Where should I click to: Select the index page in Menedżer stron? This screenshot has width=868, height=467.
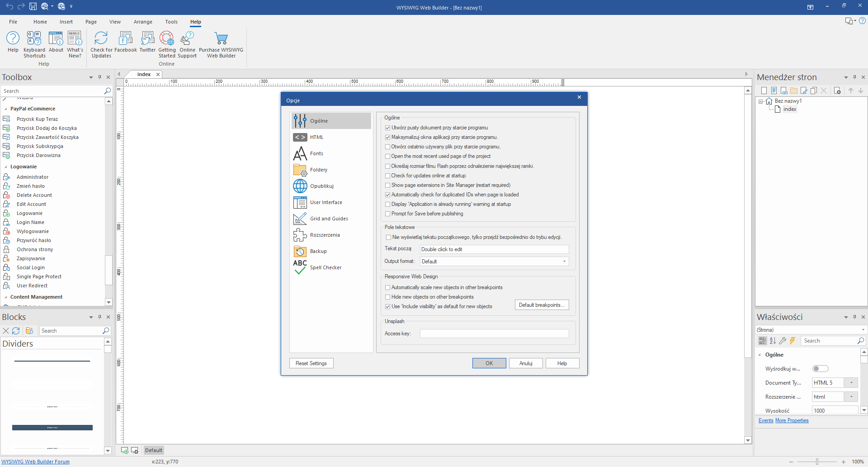(x=790, y=109)
